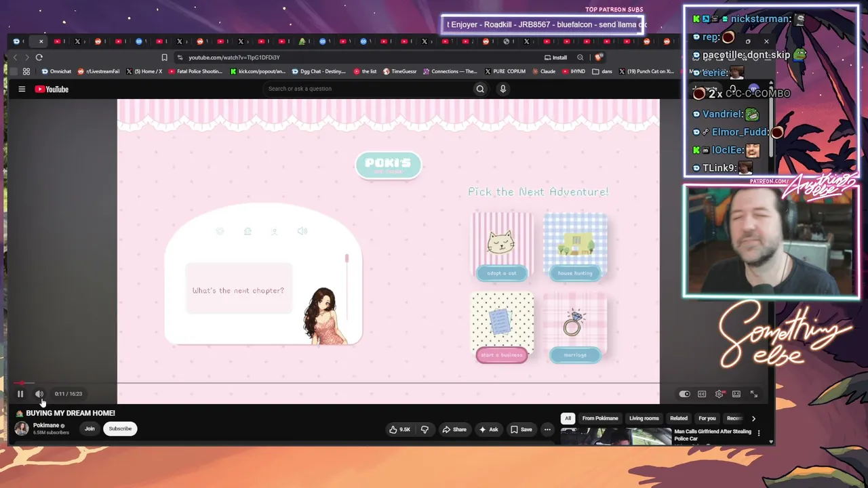Open the r/LivestreamFail bookmark
Screen dimensions: 868x488
tap(98, 71)
